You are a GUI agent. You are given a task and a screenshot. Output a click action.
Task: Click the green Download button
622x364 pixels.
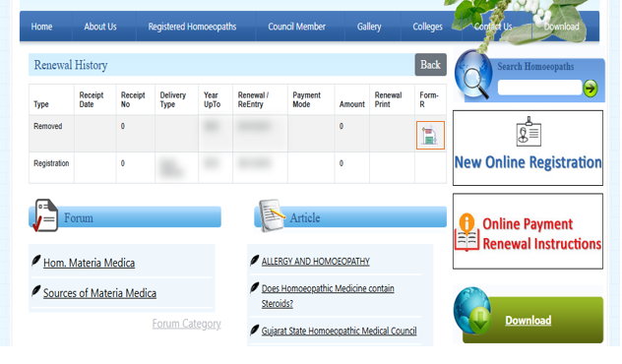528,320
